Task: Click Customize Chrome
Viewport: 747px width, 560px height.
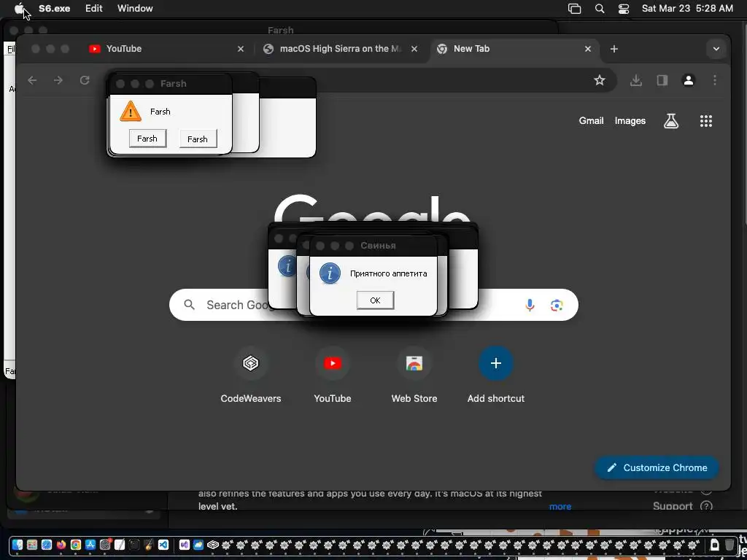Action: 657,467
